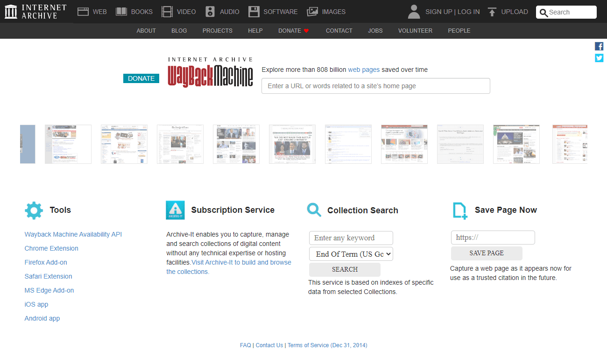Image resolution: width=607 pixels, height=364 pixels.
Task: Open the Projects menu item
Action: [218, 31]
